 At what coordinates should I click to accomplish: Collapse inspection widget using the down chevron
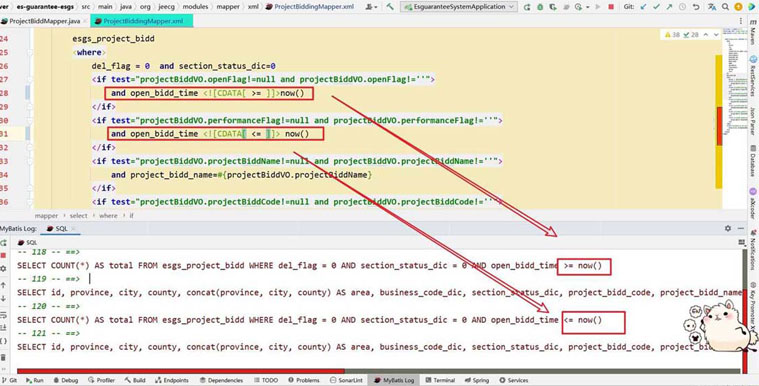[x=716, y=35]
